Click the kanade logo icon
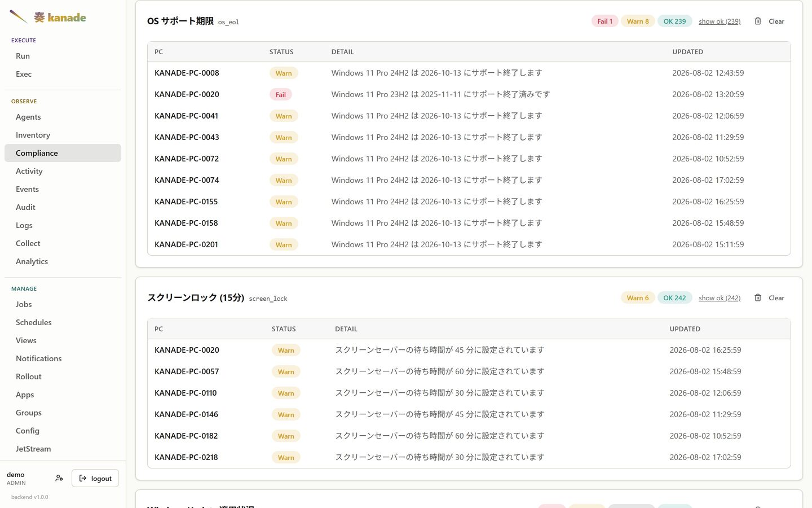The height and width of the screenshot is (508, 812). click(x=19, y=16)
